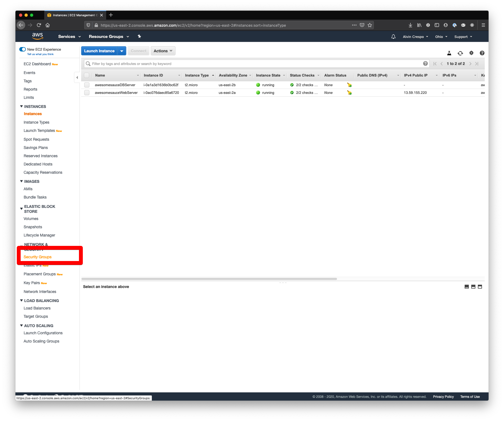The width and height of the screenshot is (504, 421).
Task: Open the EC2 experiments flask icon
Action: [449, 53]
